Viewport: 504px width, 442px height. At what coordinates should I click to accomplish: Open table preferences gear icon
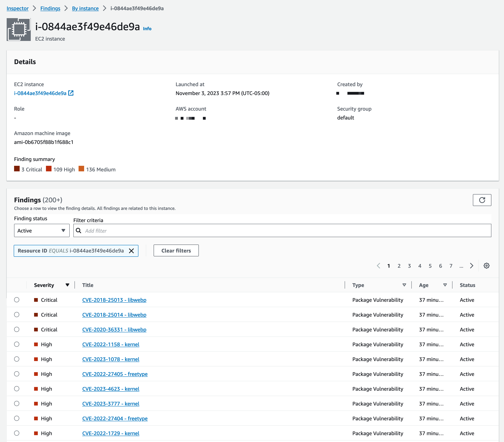click(x=486, y=266)
